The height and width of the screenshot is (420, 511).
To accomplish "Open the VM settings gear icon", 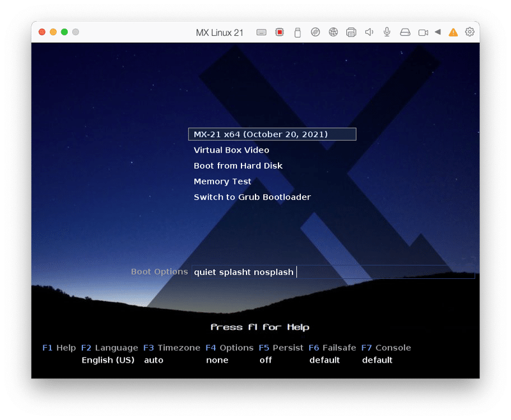I will click(469, 32).
